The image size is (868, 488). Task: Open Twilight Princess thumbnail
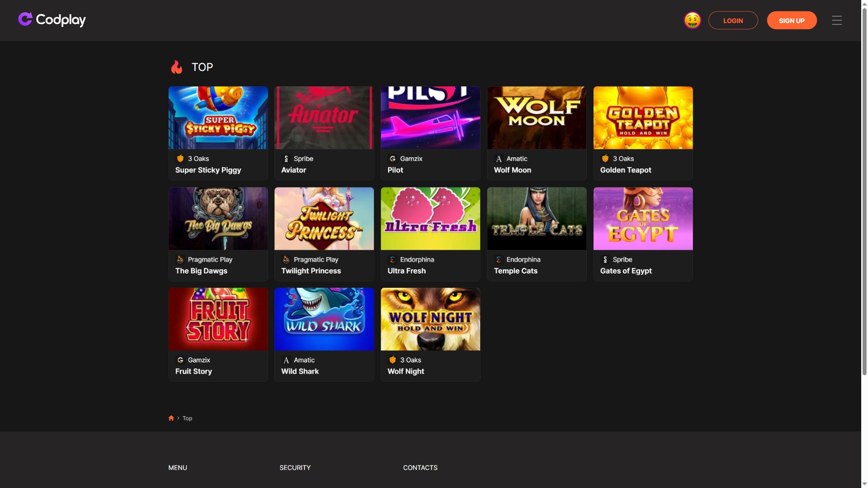coord(324,219)
